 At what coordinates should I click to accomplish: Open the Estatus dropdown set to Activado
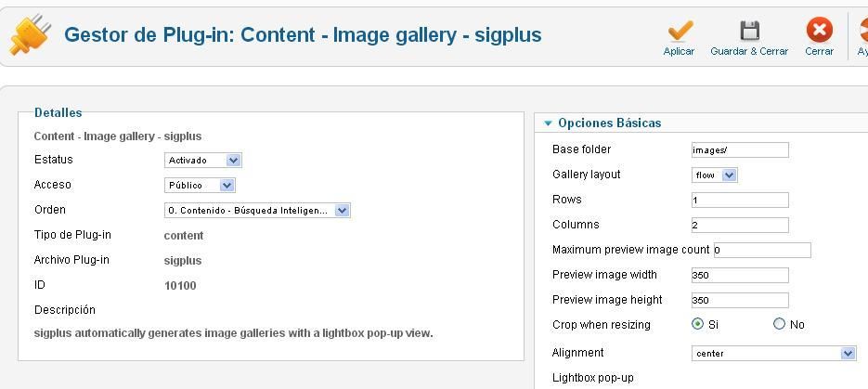[203, 161]
